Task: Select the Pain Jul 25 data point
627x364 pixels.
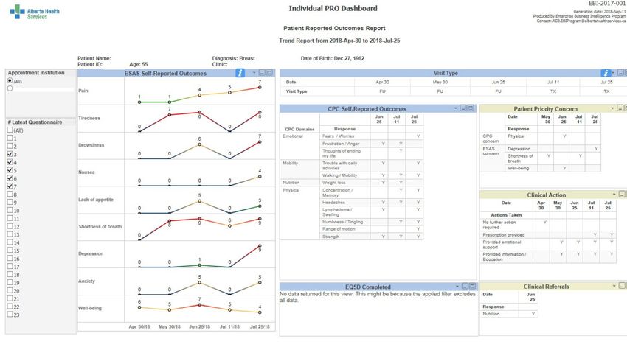Action: pyautogui.click(x=260, y=87)
